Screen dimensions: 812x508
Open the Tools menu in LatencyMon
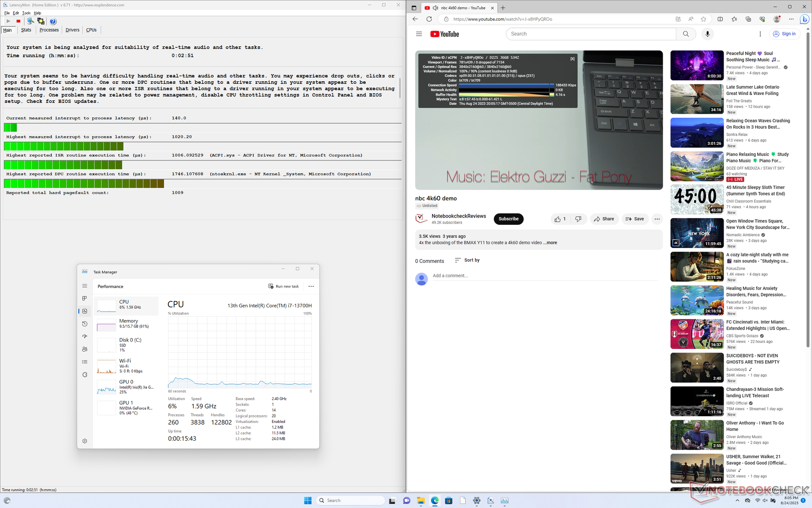click(x=26, y=13)
